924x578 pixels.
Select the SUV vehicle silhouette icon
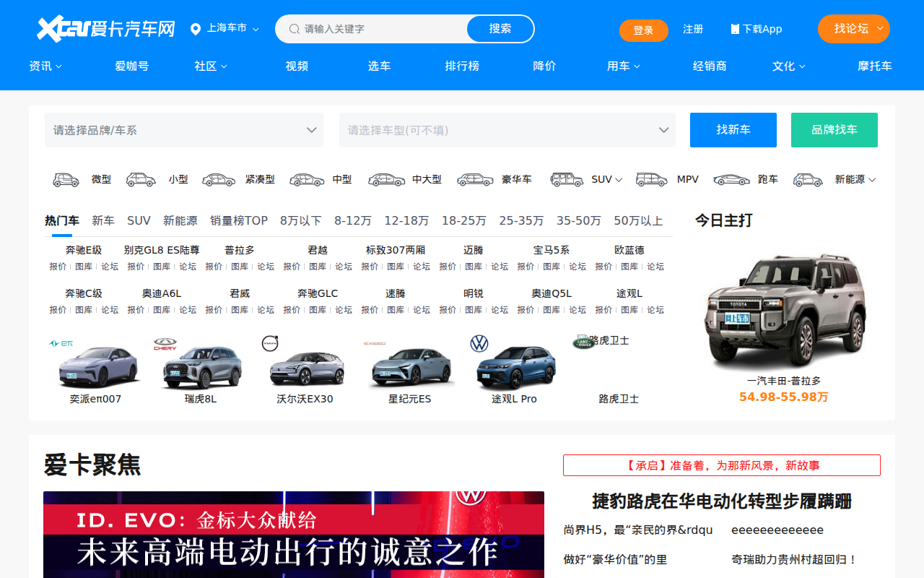pyautogui.click(x=567, y=179)
